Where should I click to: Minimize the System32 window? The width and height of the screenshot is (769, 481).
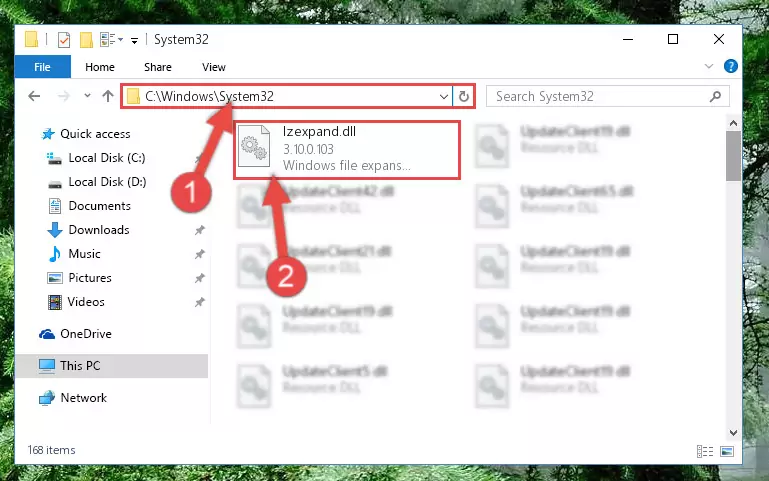point(628,39)
